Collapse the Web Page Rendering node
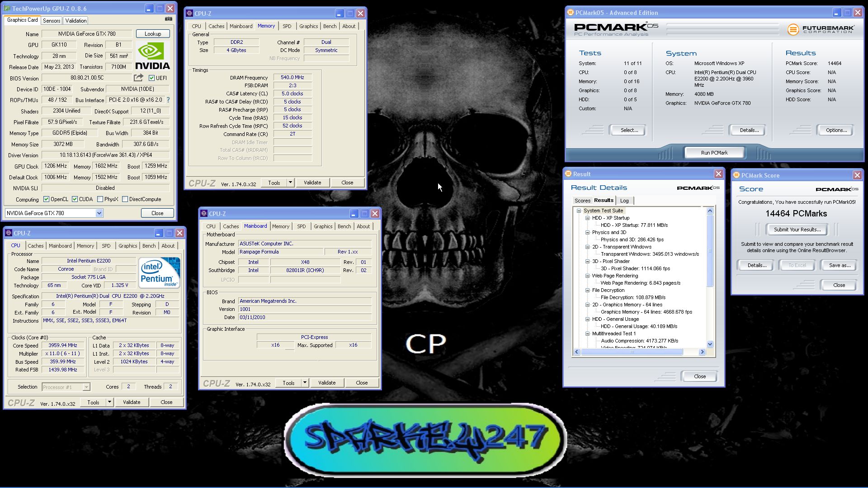The width and height of the screenshot is (868, 488). tap(587, 276)
